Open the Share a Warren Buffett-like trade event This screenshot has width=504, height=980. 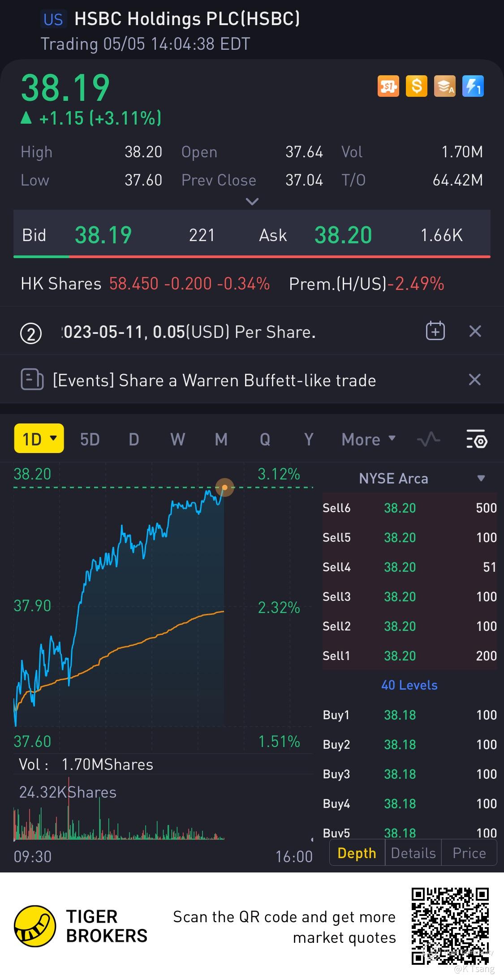coord(214,380)
